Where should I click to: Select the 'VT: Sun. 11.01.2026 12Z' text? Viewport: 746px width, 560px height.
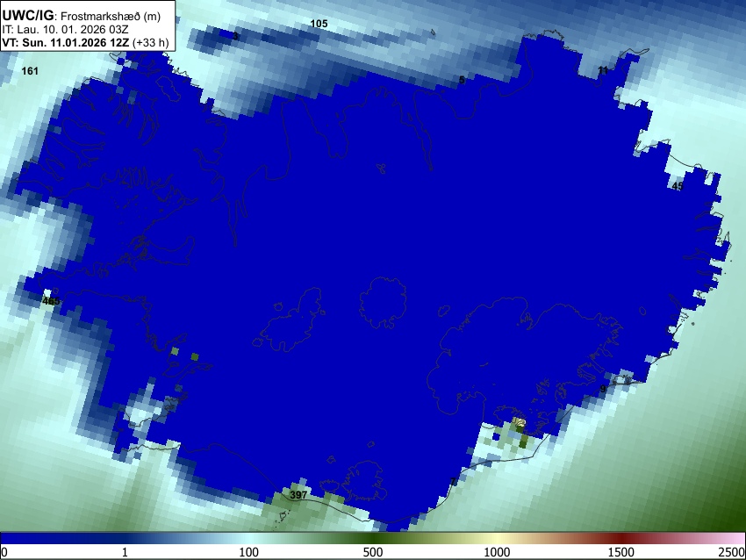pyautogui.click(x=65, y=42)
